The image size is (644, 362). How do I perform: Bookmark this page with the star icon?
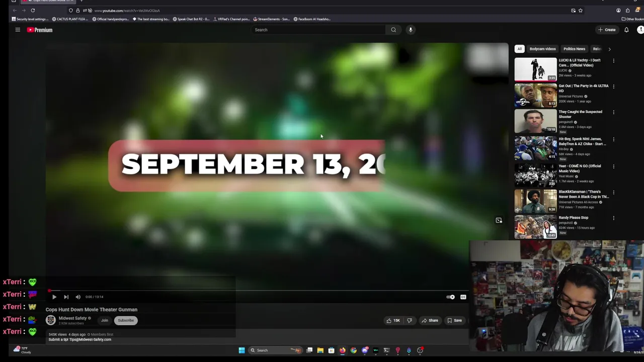click(x=580, y=11)
